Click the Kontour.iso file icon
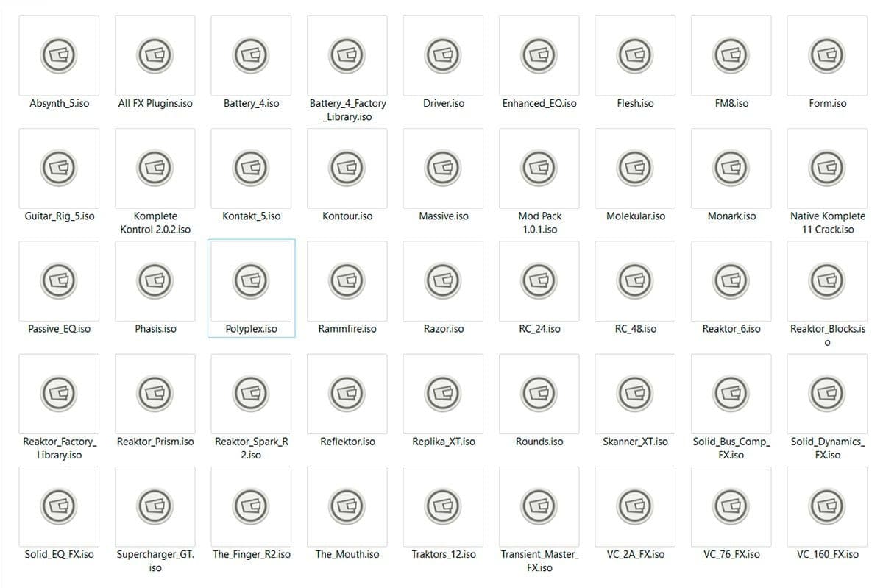The height and width of the screenshot is (588, 883). pos(347,168)
